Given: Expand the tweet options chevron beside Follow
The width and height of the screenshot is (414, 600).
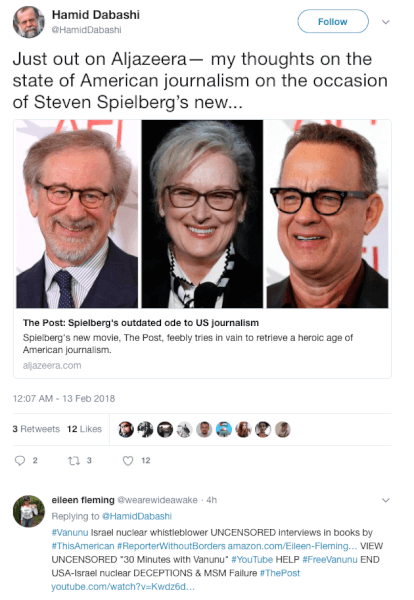Looking at the screenshot, I should pos(386,22).
